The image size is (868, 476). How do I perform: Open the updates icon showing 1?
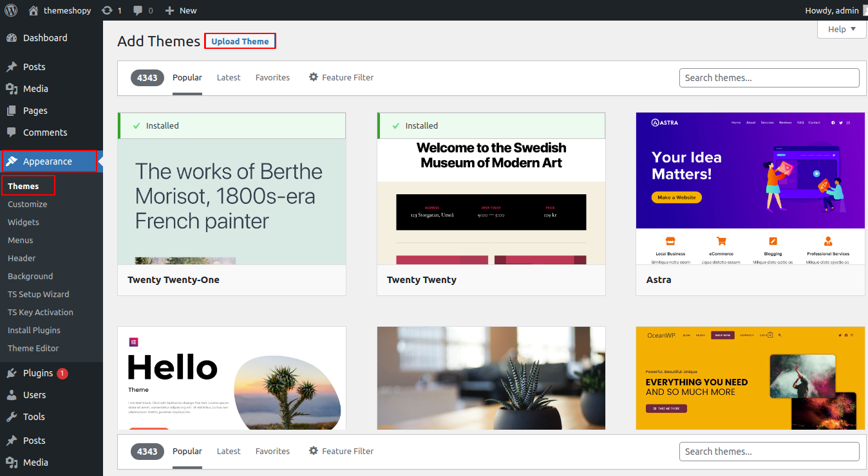pos(107,10)
